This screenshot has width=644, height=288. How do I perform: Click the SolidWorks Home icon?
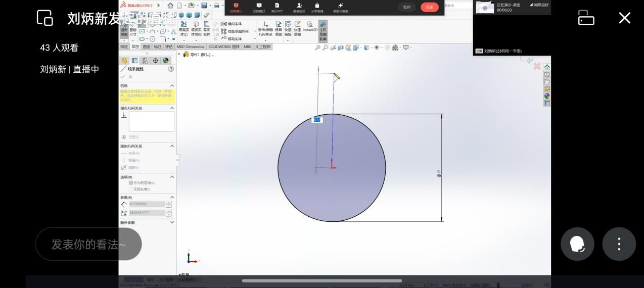170,6
